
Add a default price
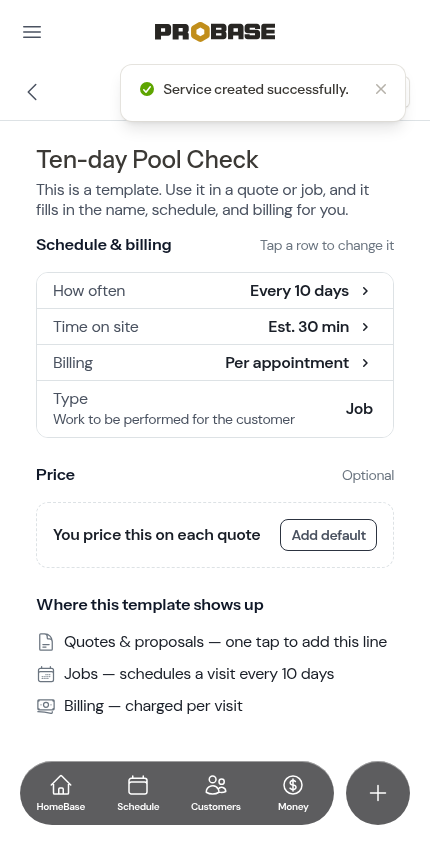pyautogui.click(x=328, y=535)
